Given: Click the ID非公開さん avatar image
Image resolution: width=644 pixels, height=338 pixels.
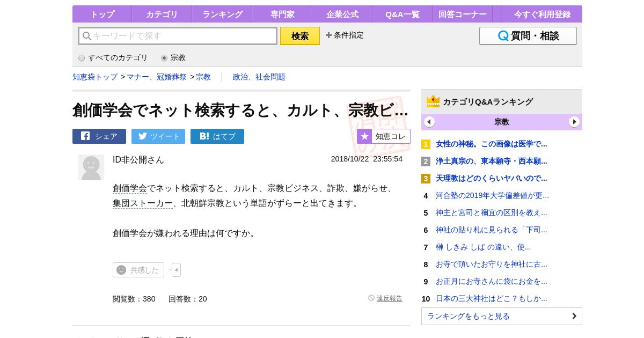Looking at the screenshot, I should tap(91, 167).
